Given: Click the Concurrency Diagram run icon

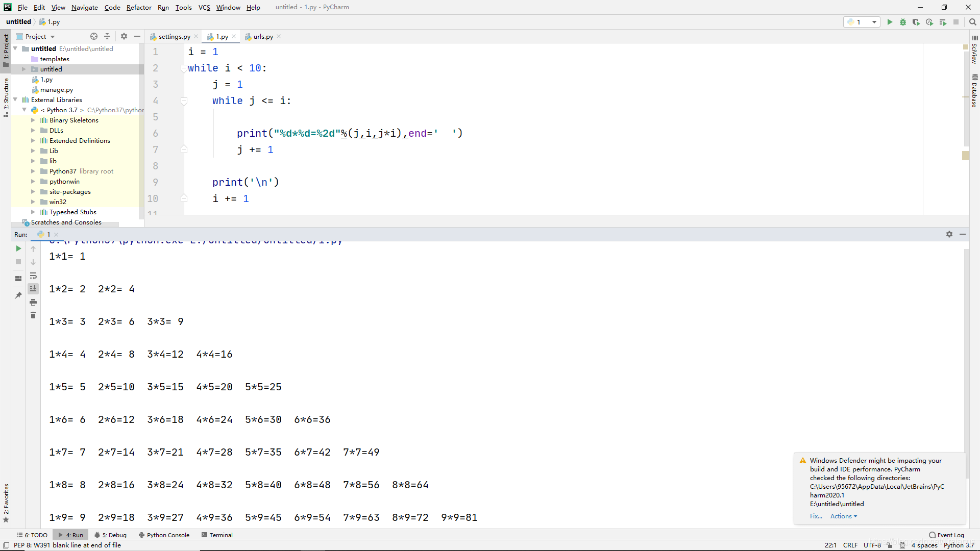Looking at the screenshot, I should click(943, 22).
